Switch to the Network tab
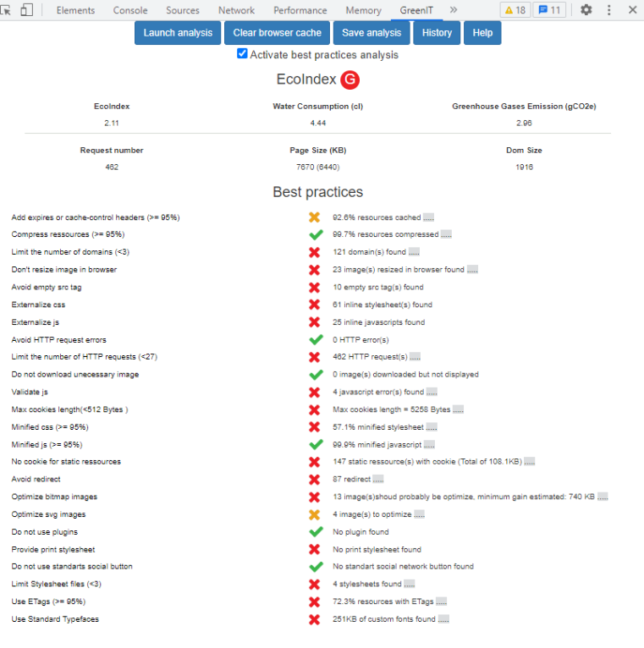The width and height of the screenshot is (644, 648). [x=236, y=10]
